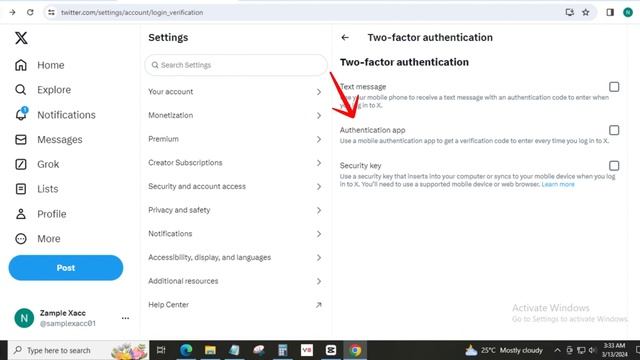The image size is (640, 360).
Task: Open Calculator from taskbar
Action: click(x=282, y=350)
